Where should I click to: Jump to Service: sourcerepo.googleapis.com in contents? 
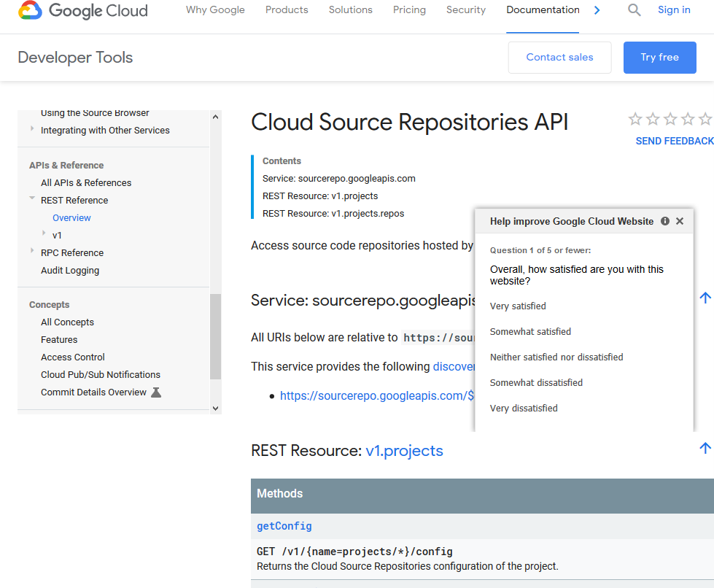(338, 179)
